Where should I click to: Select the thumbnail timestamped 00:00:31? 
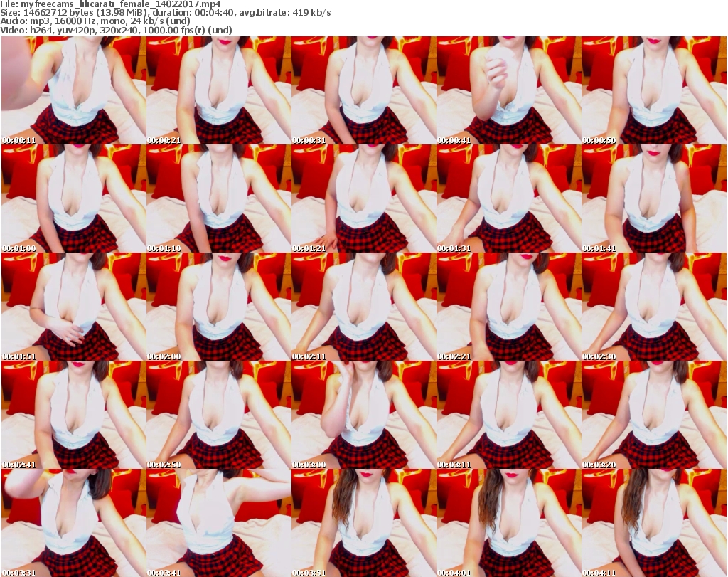click(364, 90)
